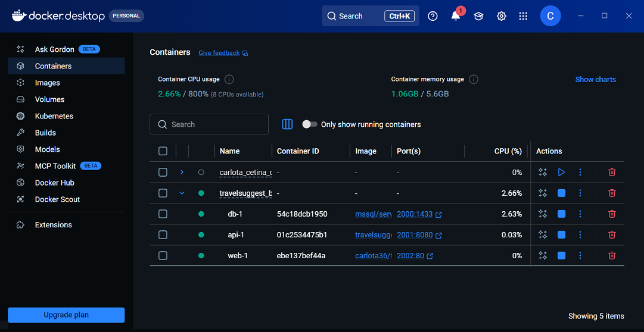The image size is (644, 332).
Task: Check the carlota_cetina row checkbox
Action: pos(163,173)
